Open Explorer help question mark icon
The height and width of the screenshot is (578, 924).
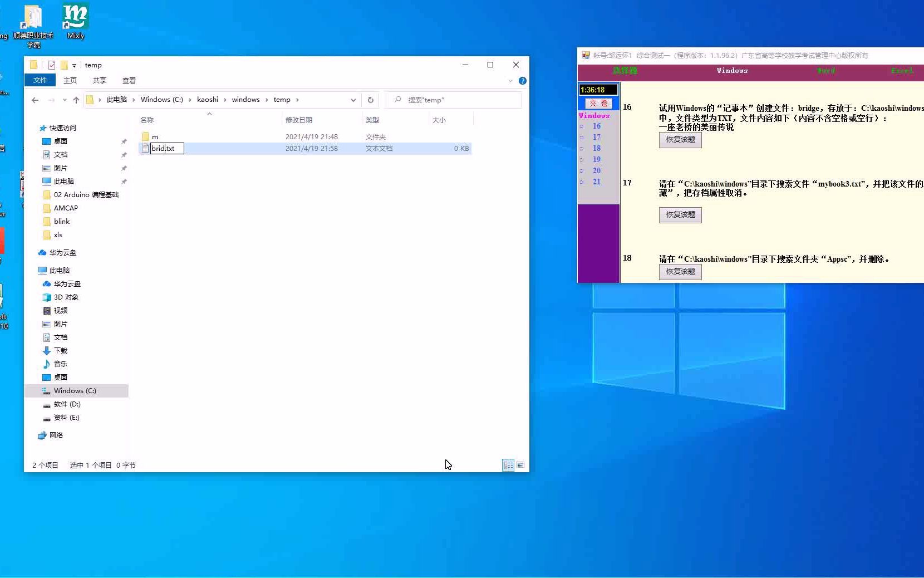(x=523, y=81)
